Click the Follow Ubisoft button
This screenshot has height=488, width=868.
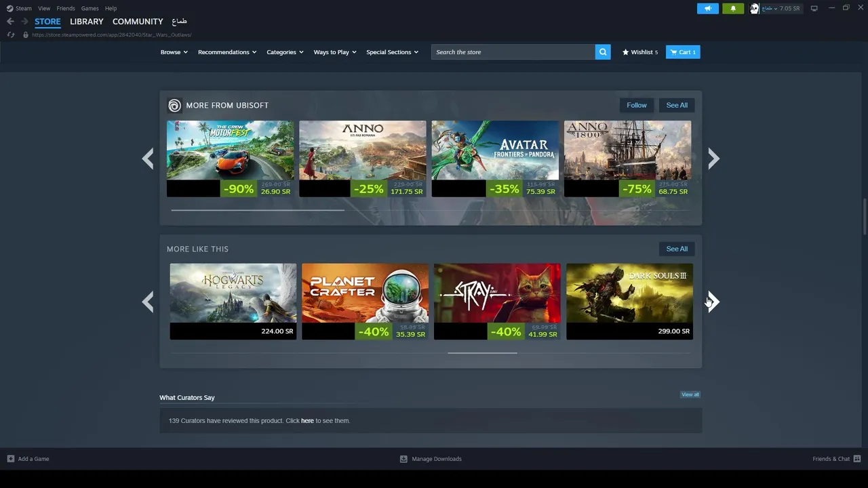coord(637,105)
